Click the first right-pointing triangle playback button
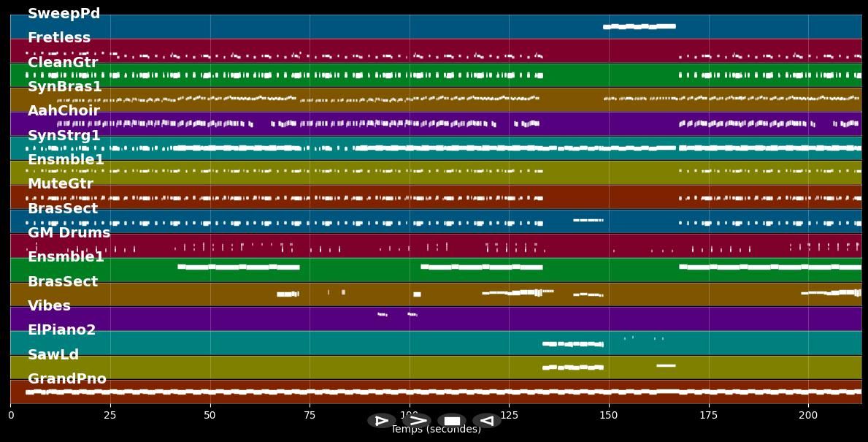This screenshot has height=442, width=868. click(x=381, y=421)
